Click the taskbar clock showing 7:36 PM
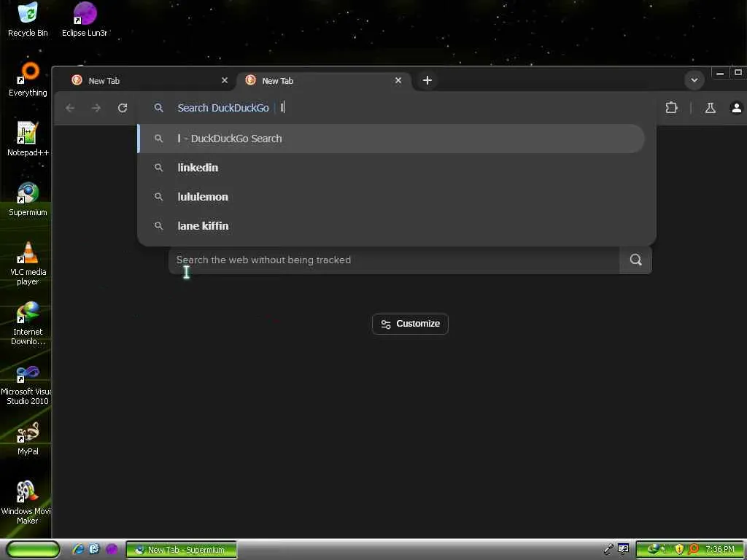747x560 pixels. tap(720, 549)
